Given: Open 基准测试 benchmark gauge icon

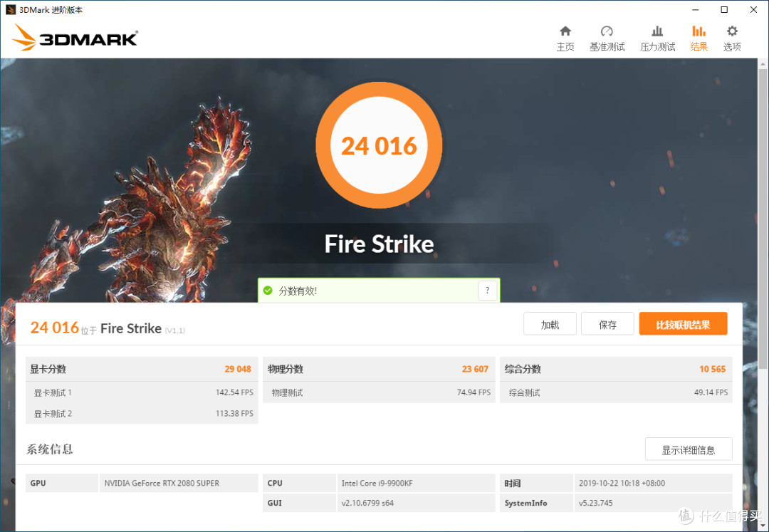Looking at the screenshot, I should pyautogui.click(x=607, y=31).
